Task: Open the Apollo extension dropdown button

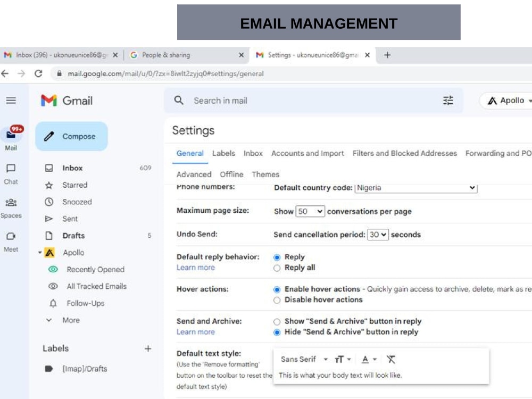Action: pos(507,101)
